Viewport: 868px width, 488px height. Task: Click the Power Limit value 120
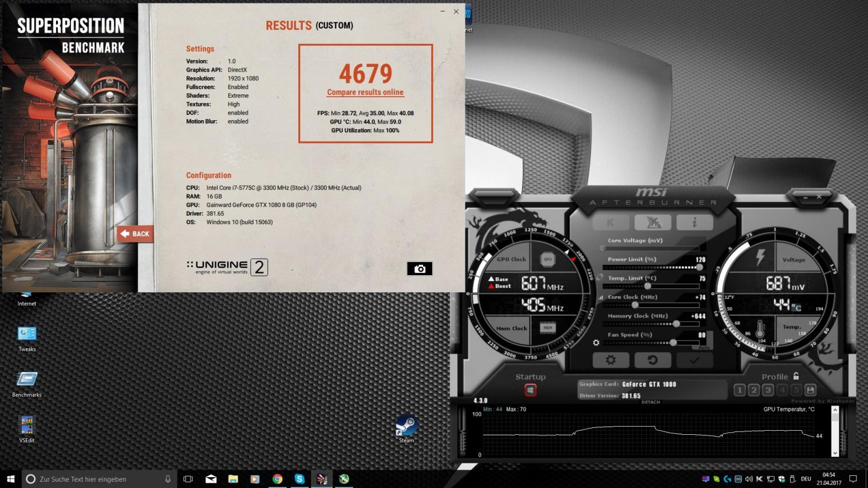pos(700,260)
